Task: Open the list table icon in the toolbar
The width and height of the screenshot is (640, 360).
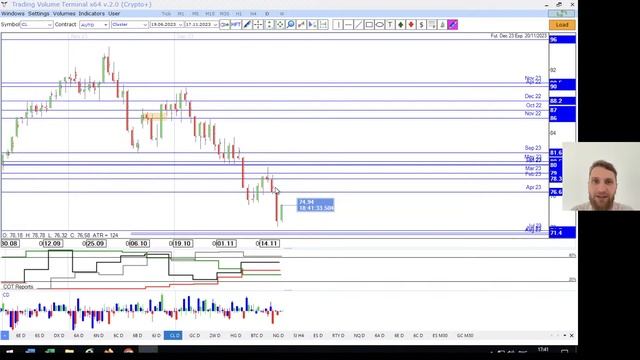Action: (x=432, y=25)
